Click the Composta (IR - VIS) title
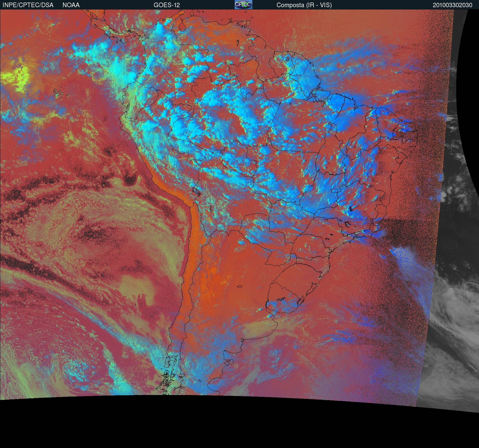The height and width of the screenshot is (448, 479). click(304, 5)
